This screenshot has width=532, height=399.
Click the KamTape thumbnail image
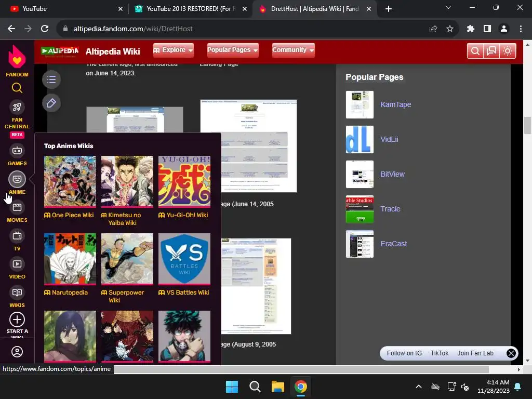[x=360, y=104]
